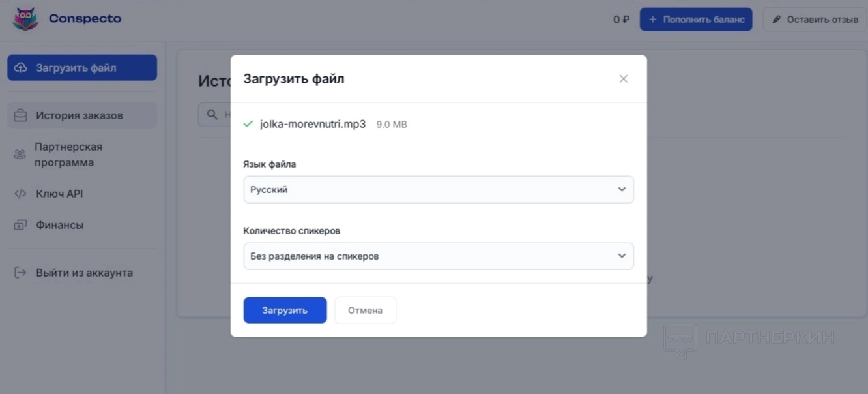Close the Загрузить файл dialog
The image size is (868, 394).
(x=624, y=79)
